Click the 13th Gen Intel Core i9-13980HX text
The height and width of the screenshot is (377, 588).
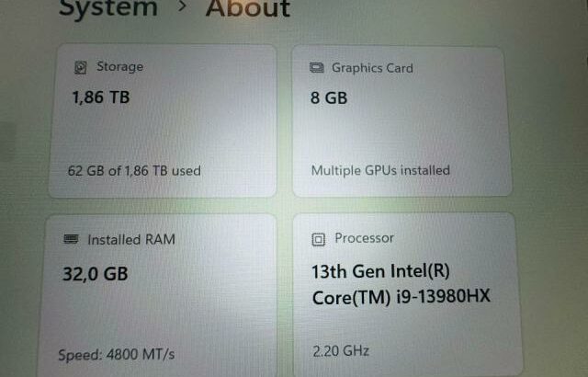coord(401,284)
